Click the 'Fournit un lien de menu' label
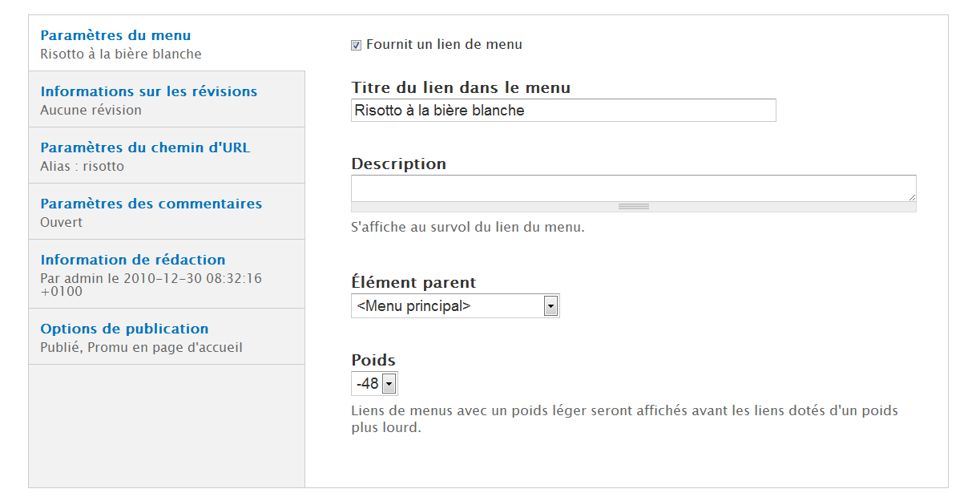This screenshot has width=980, height=497. [x=444, y=45]
